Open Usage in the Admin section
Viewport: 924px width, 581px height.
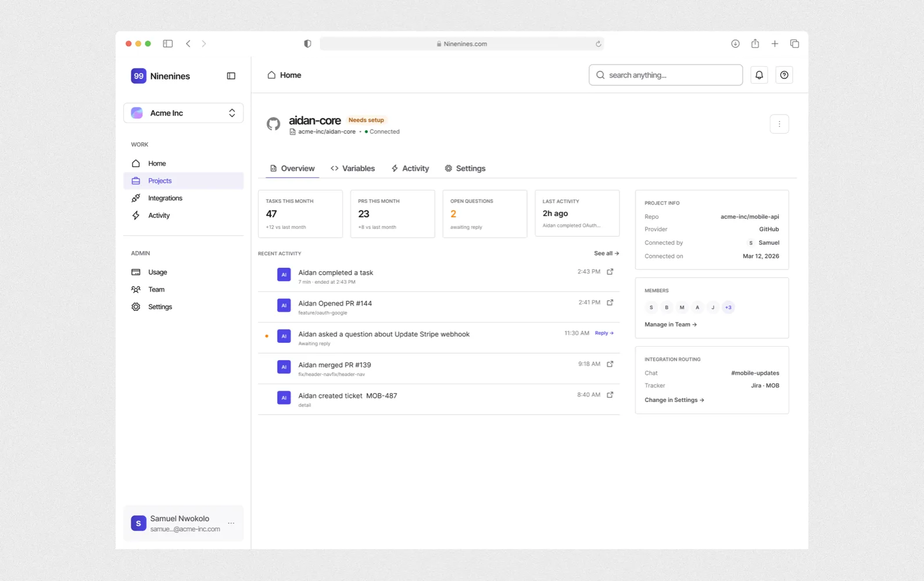[184, 272]
